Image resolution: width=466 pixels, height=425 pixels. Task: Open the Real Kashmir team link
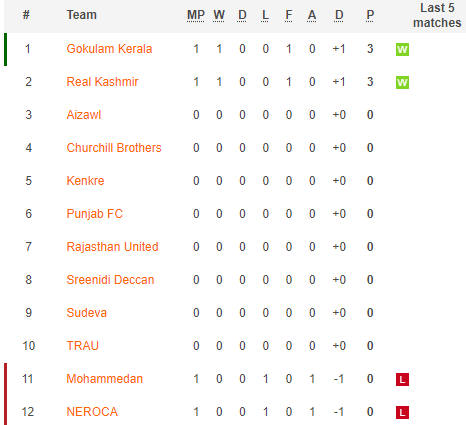tap(102, 82)
